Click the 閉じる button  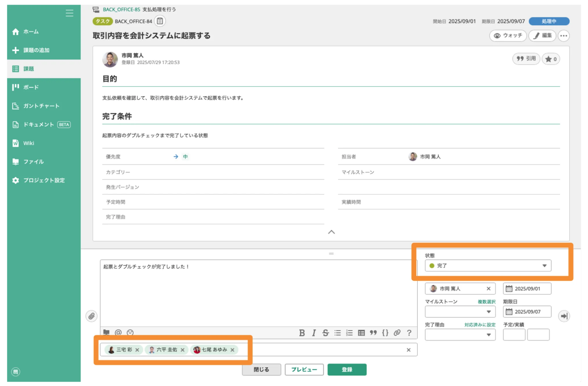pos(261,370)
